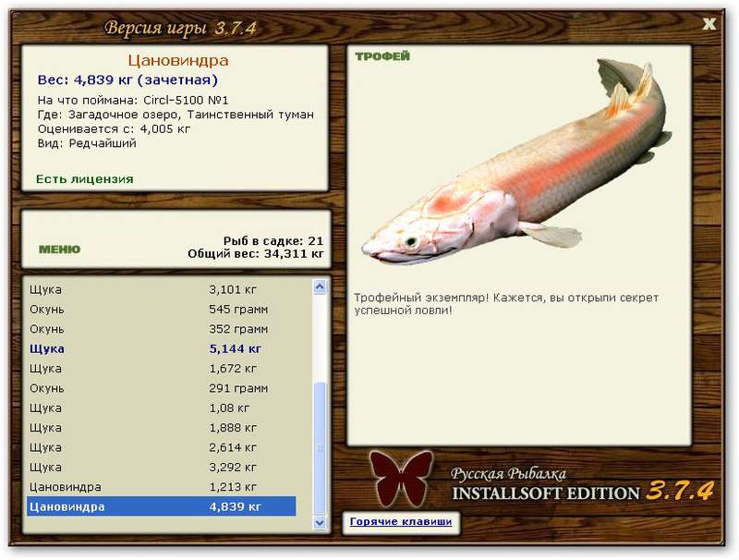
Task: Click the trophy fish image
Action: 517,162
